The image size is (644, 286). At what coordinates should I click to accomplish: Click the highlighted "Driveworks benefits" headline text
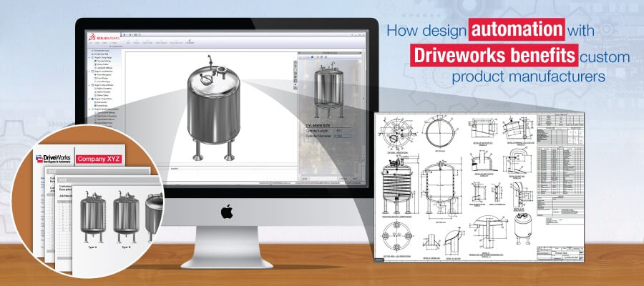click(x=494, y=55)
